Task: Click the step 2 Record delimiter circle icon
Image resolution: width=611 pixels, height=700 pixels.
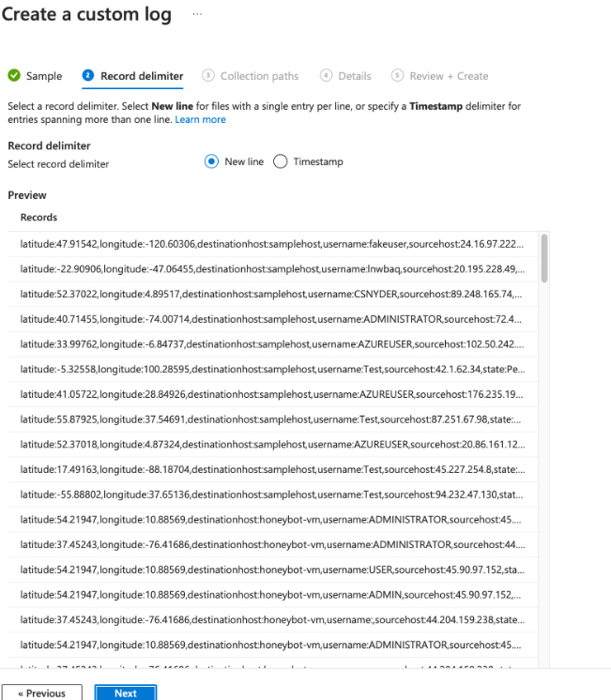Action: [x=88, y=76]
